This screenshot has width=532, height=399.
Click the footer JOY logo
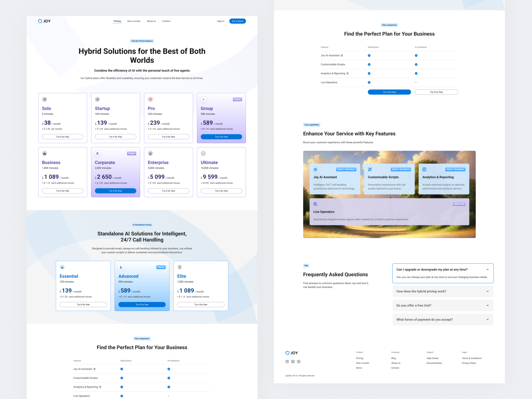click(x=292, y=353)
